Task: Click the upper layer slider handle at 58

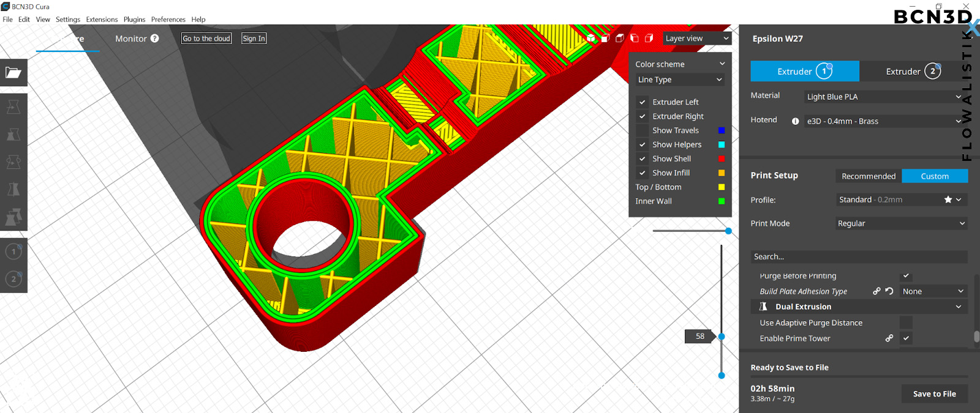Action: [722, 337]
